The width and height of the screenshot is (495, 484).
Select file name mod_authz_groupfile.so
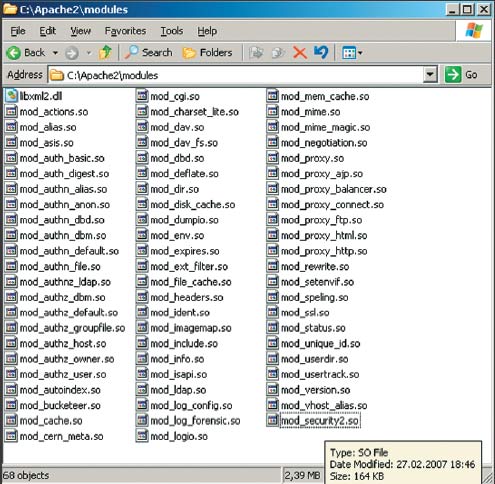point(72,328)
